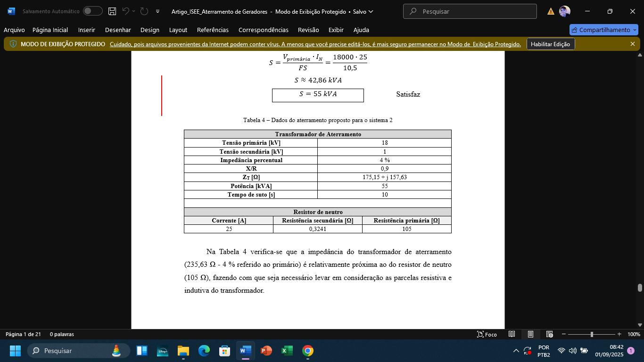Open Task View from the taskbar

point(142,351)
